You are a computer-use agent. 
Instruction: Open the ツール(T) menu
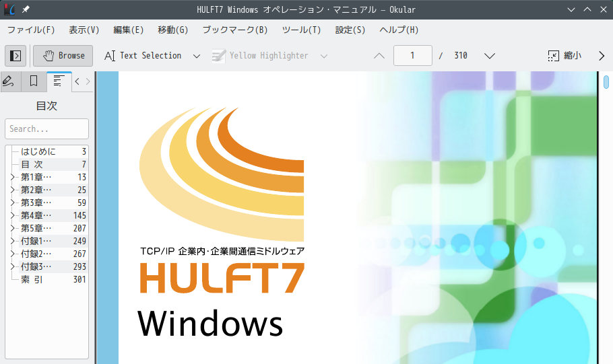coord(301,30)
